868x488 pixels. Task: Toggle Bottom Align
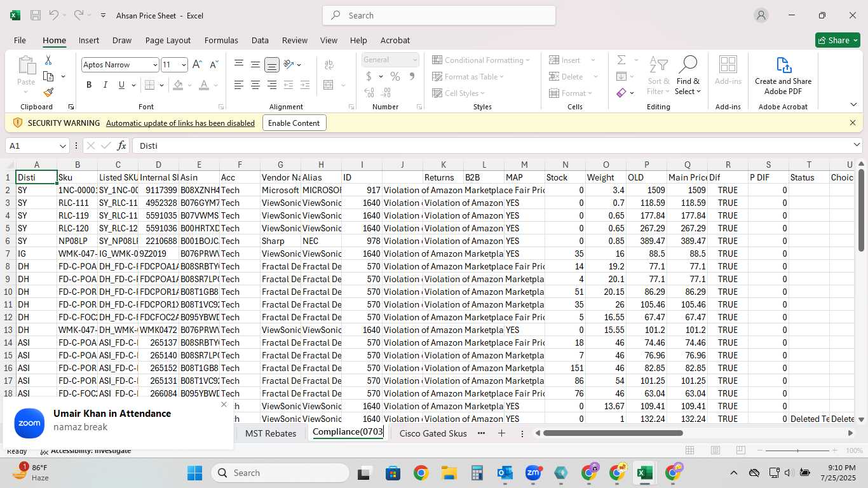pos(272,65)
